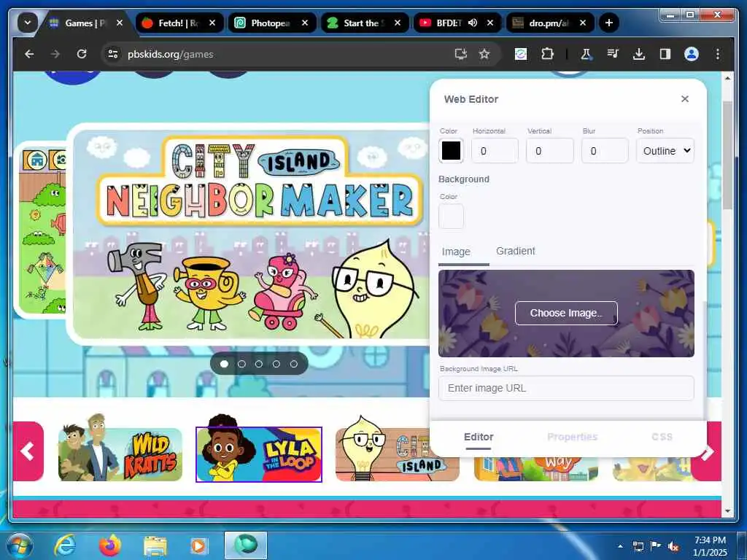This screenshot has width=747, height=560.
Task: Open the black shadow Color swatch
Action: [451, 151]
